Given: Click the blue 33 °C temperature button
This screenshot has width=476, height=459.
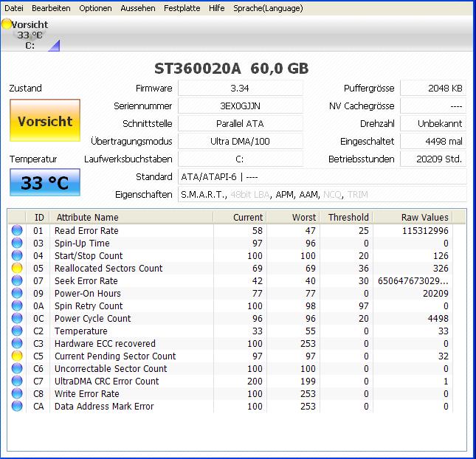Looking at the screenshot, I should pyautogui.click(x=45, y=182).
